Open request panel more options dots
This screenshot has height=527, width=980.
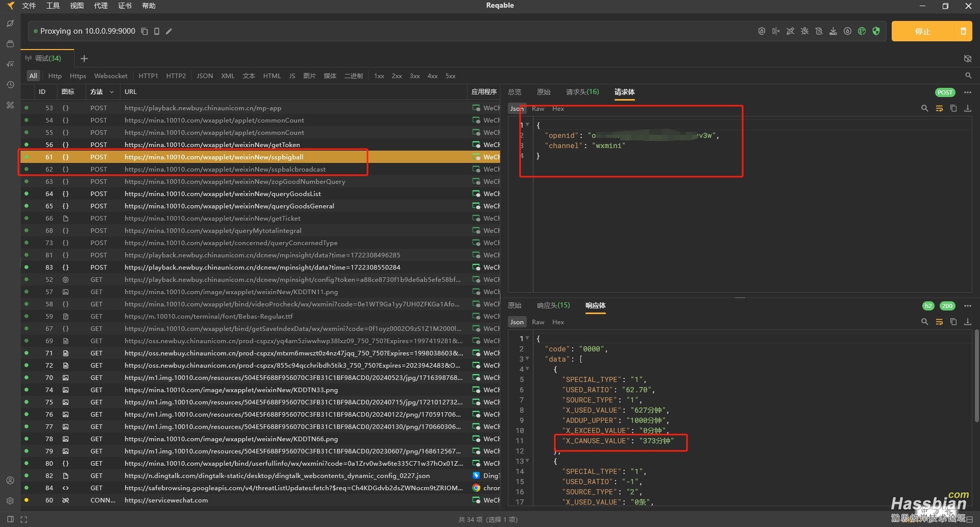pyautogui.click(x=967, y=92)
